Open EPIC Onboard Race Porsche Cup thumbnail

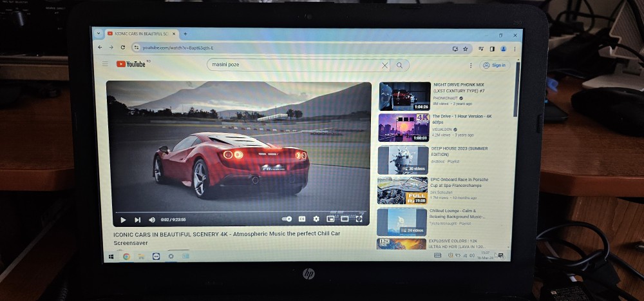pos(402,190)
